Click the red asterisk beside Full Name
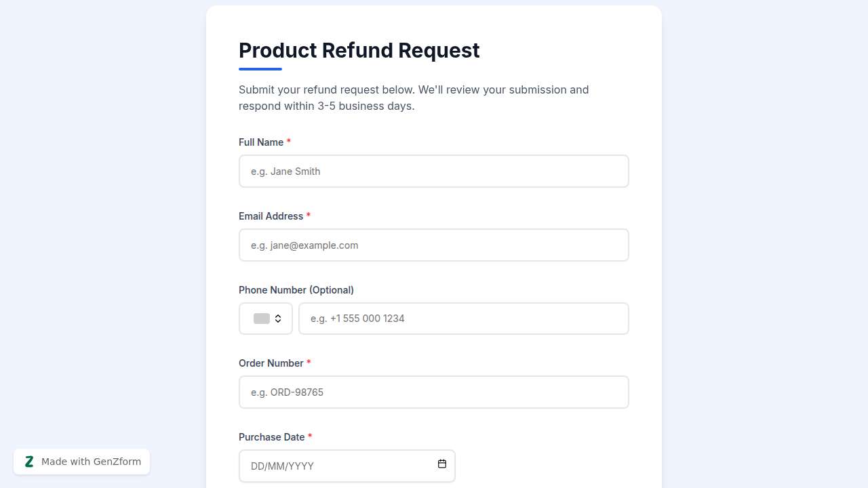 coord(289,142)
